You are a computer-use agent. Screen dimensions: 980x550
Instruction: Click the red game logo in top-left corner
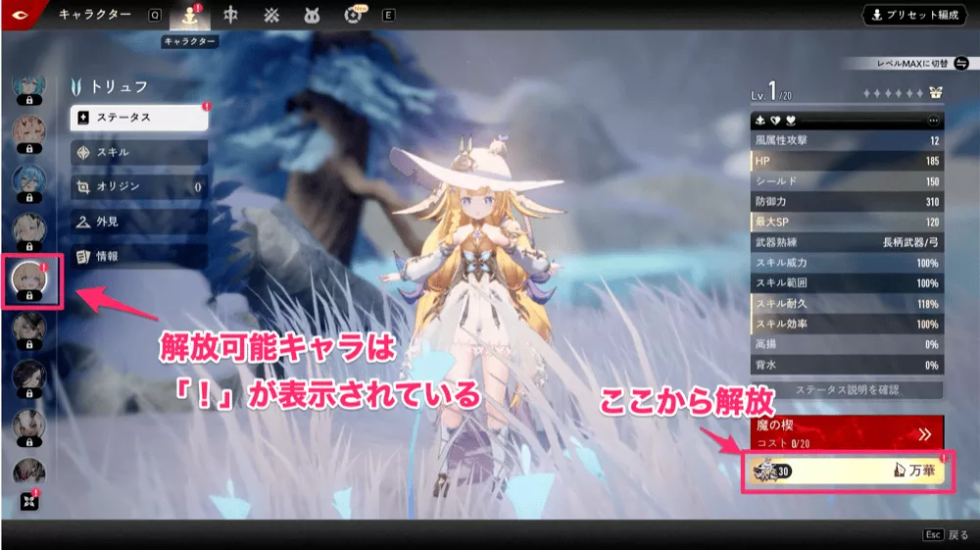22,15
